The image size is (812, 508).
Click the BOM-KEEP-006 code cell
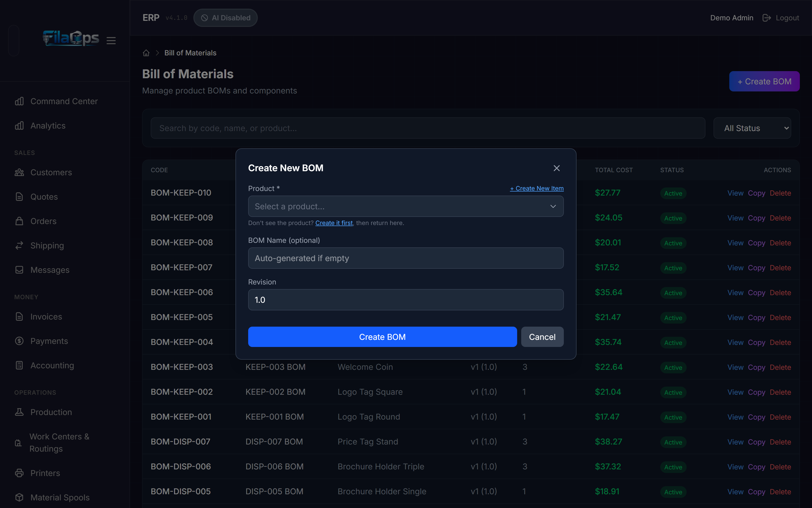click(181, 292)
